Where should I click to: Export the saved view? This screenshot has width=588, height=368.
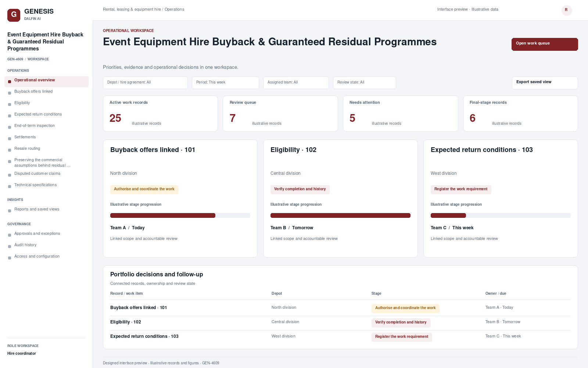[545, 83]
